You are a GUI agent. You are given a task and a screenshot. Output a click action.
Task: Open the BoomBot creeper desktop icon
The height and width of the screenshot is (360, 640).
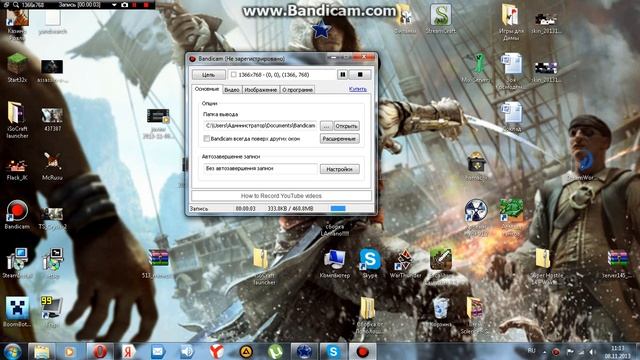pos(17,312)
